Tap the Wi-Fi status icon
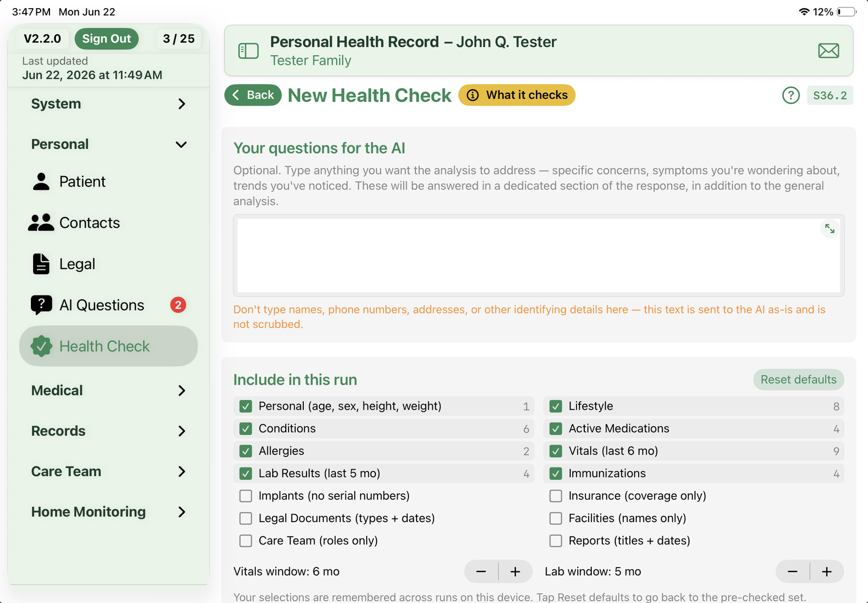Viewport: 868px width, 603px height. click(804, 12)
